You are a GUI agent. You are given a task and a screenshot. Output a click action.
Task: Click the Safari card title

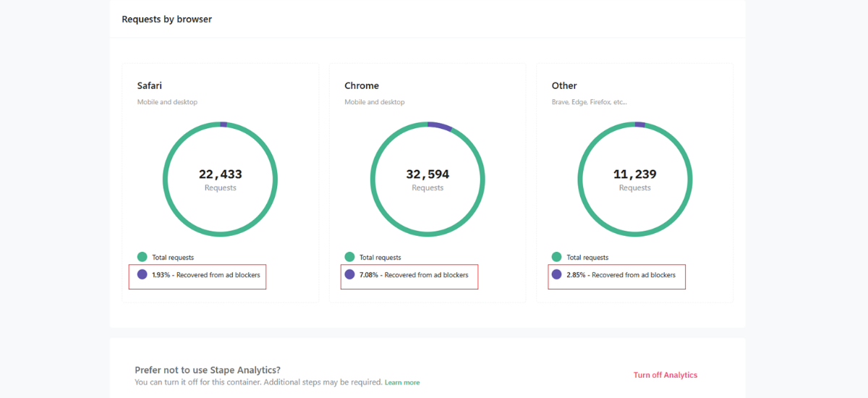point(150,85)
